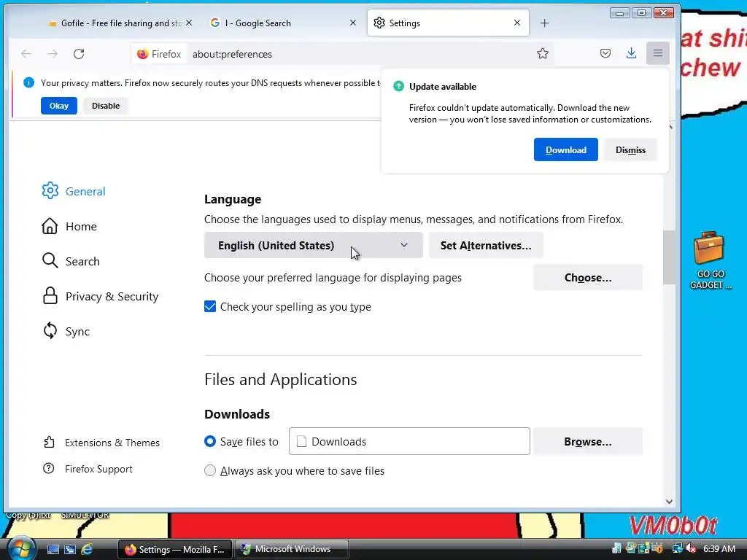The width and height of the screenshot is (747, 560).
Task: Open Privacy & Security settings
Action: point(100,296)
